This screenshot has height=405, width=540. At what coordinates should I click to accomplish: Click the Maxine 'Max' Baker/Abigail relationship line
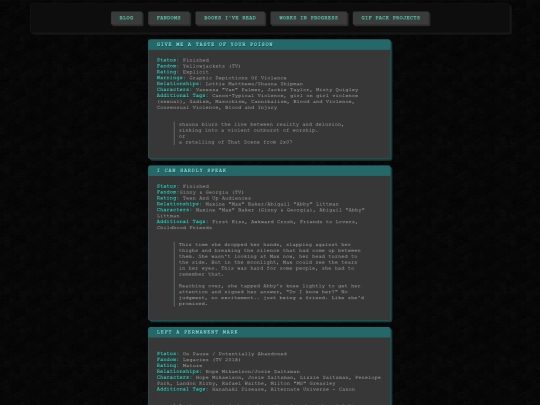248,204
